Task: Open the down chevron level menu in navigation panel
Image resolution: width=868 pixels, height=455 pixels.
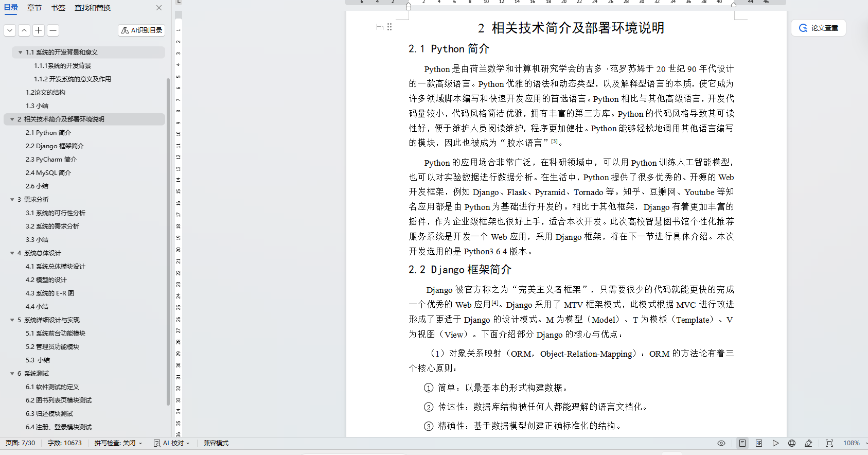Action: coord(10,30)
